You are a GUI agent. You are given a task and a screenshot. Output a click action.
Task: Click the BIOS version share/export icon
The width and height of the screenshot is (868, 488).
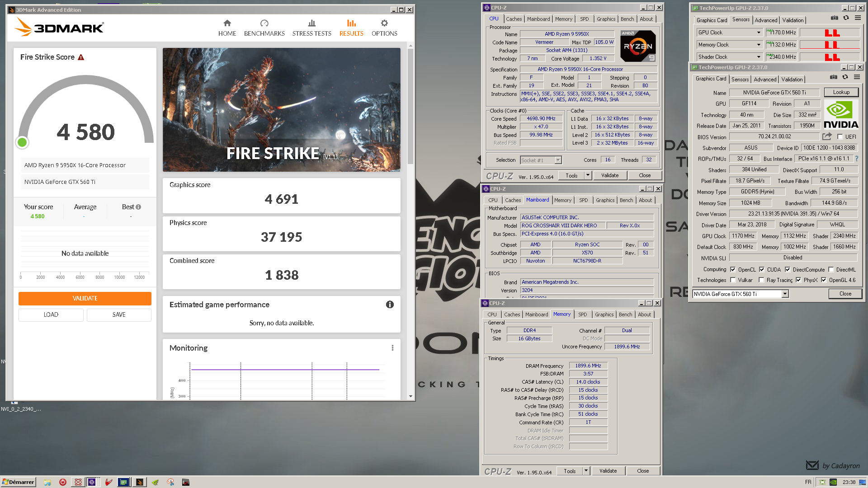(827, 136)
